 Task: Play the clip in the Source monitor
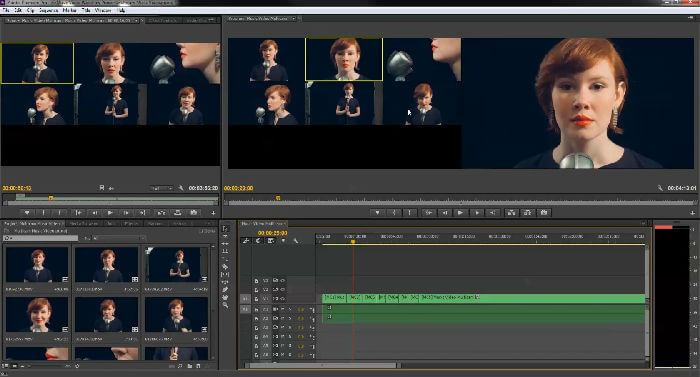(110, 213)
